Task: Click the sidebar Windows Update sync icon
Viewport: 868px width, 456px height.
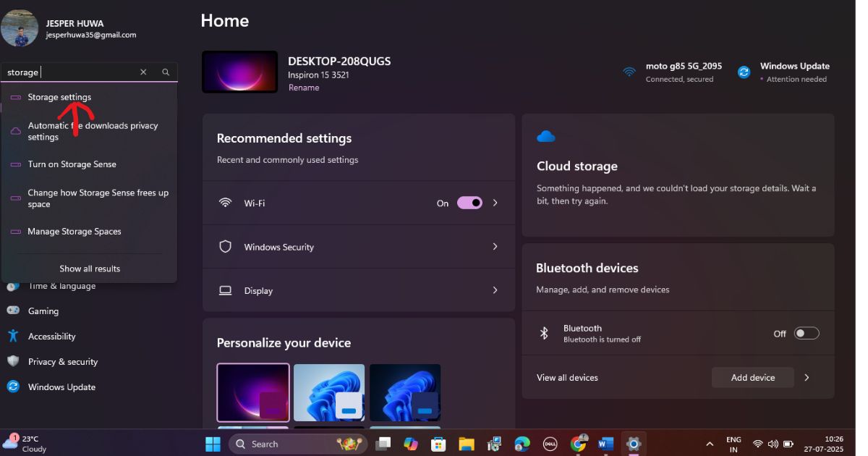Action: 13,387
